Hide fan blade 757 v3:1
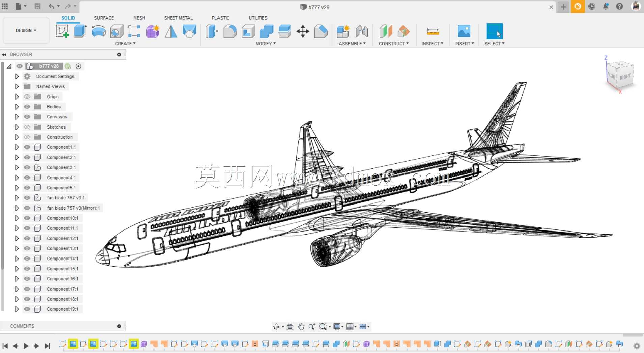Viewport: 644px width, 353px height. (27, 198)
